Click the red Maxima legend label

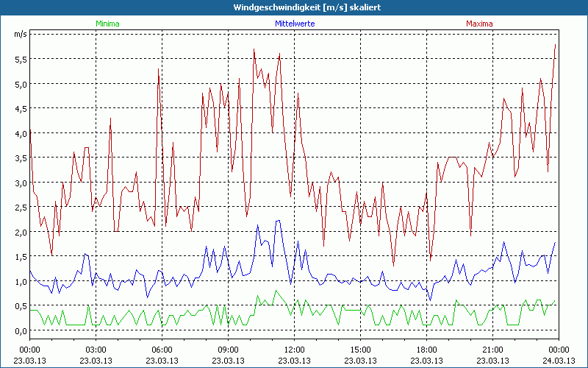[480, 24]
